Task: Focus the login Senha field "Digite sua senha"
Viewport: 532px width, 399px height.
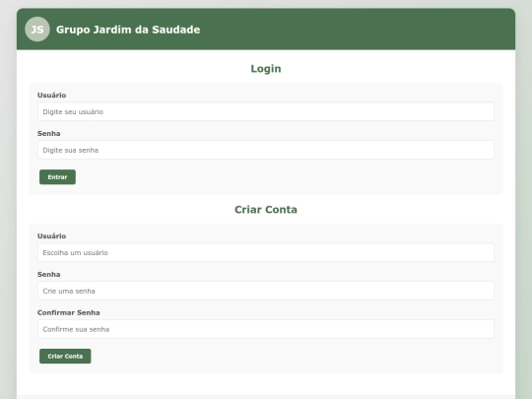Action: coord(266,150)
